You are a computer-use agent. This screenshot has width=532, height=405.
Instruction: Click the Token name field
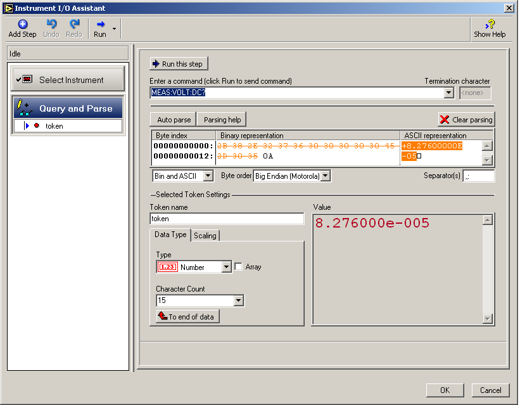point(227,219)
